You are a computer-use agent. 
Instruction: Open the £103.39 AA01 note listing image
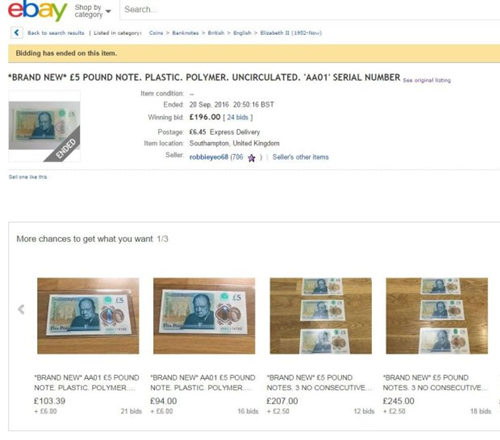click(x=88, y=316)
